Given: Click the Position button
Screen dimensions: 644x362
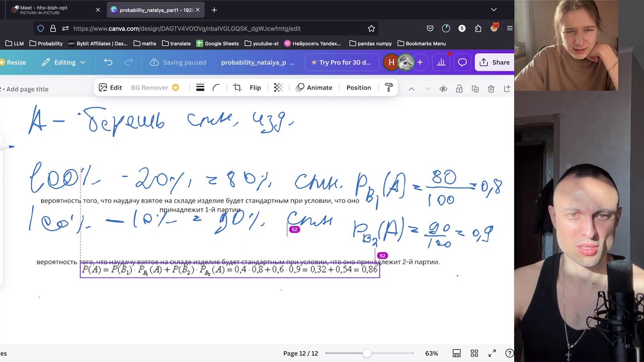Looking at the screenshot, I should pyautogui.click(x=359, y=87).
